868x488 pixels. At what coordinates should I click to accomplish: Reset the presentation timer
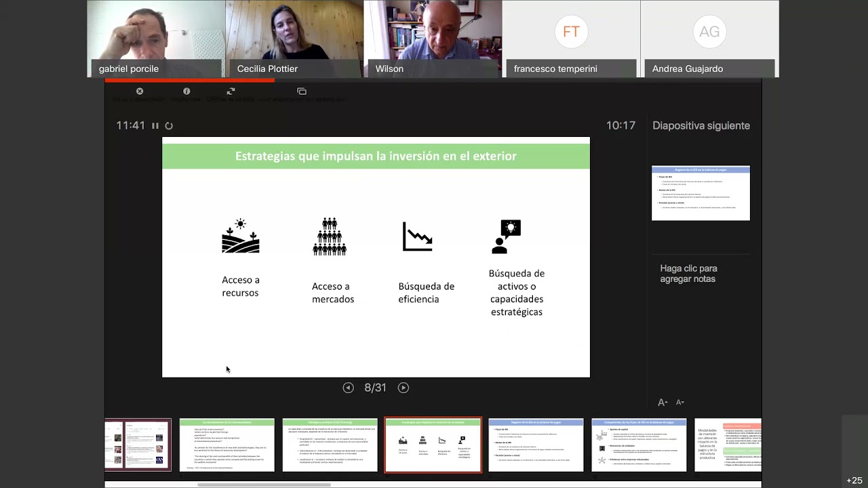tap(169, 126)
